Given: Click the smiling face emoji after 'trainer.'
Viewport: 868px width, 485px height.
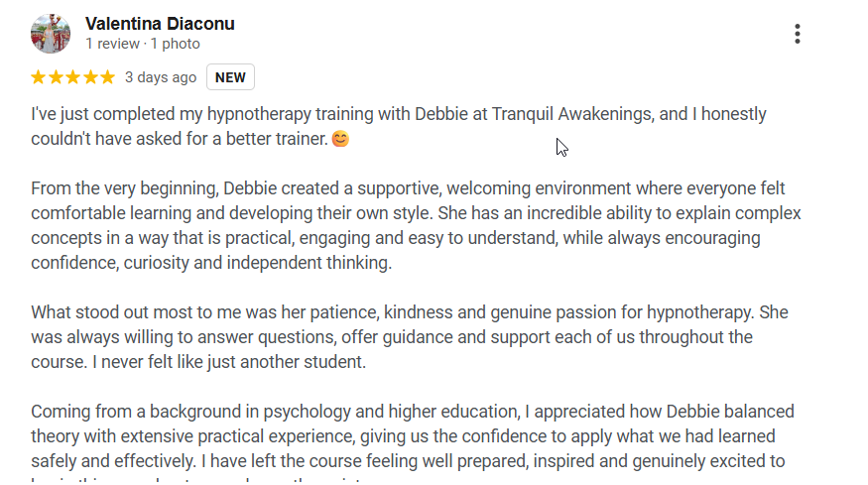Looking at the screenshot, I should point(340,139).
